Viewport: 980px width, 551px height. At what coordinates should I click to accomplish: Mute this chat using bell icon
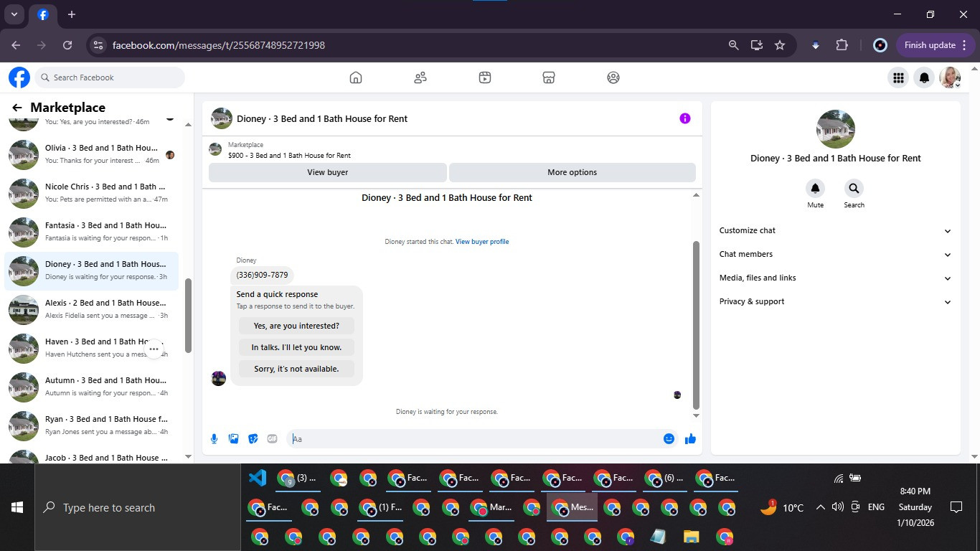coord(815,189)
